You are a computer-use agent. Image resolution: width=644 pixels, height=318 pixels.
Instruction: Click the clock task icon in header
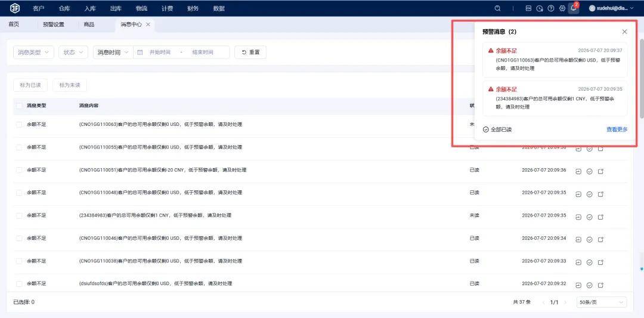(x=540, y=8)
